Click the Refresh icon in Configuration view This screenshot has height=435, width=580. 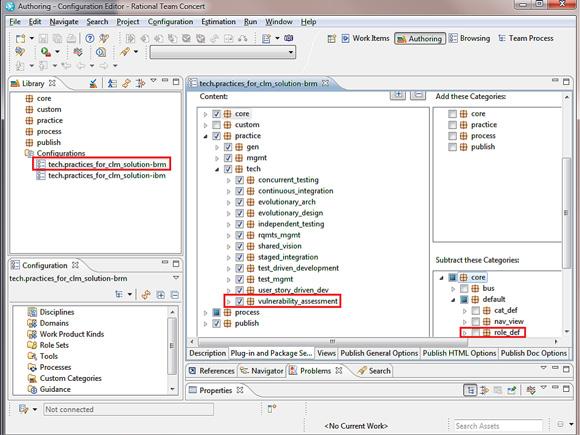tap(146, 295)
